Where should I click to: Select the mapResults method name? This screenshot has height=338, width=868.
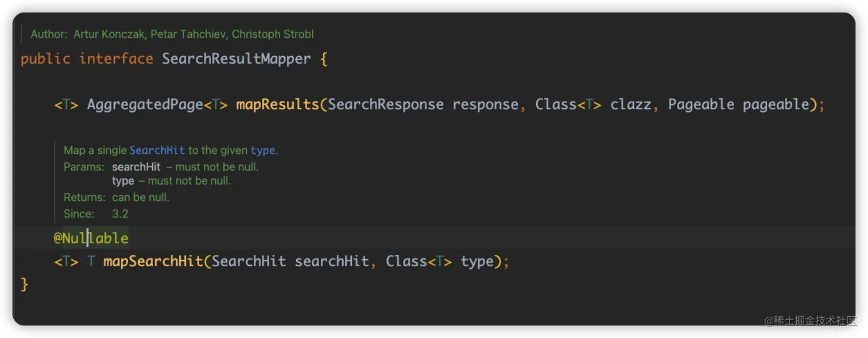[277, 104]
